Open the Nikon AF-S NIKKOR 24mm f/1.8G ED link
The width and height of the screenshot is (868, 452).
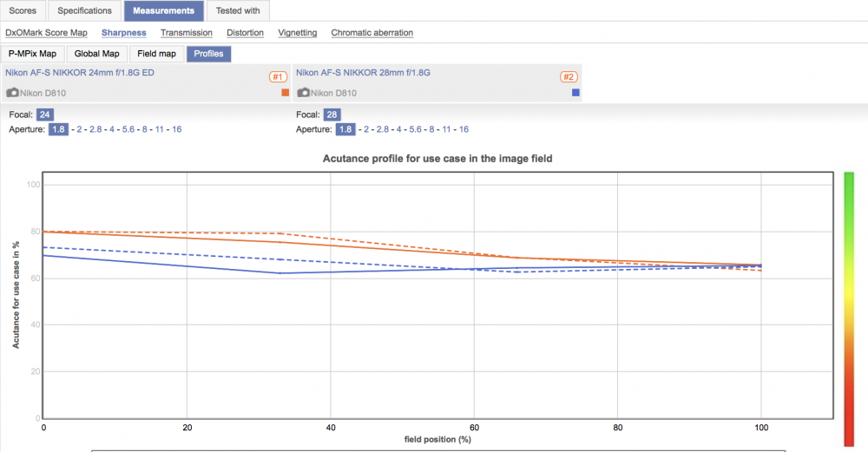(x=80, y=73)
